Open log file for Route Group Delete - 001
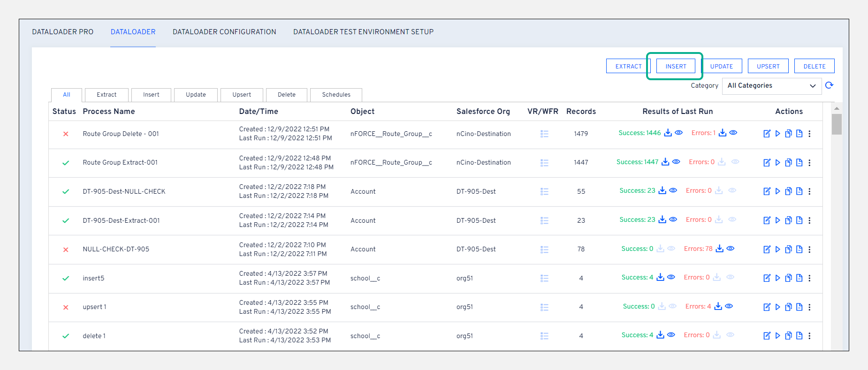Screen dimensions: 868x370 799,134
